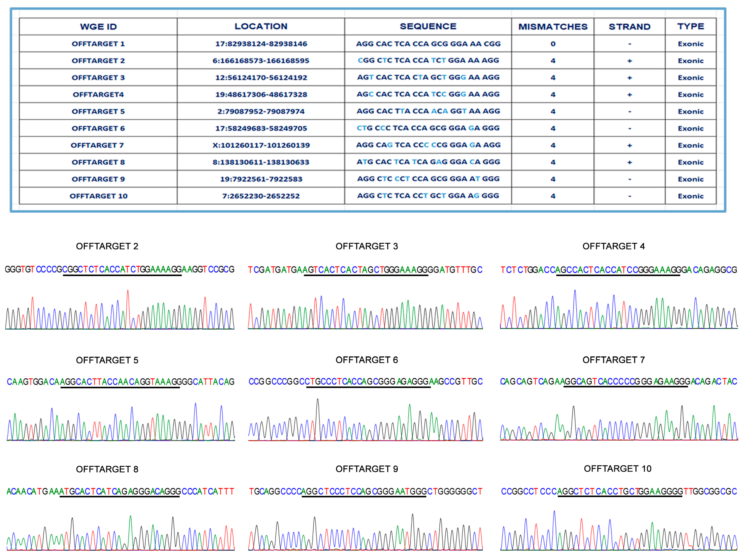Click the TYPE column header
Viewport: 747px width, 560px height.
(691, 26)
